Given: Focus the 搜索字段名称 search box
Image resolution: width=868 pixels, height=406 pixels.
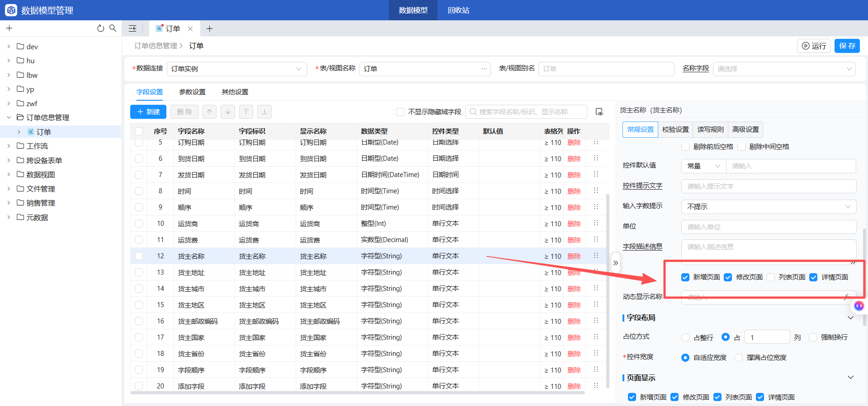Looking at the screenshot, I should coord(526,112).
